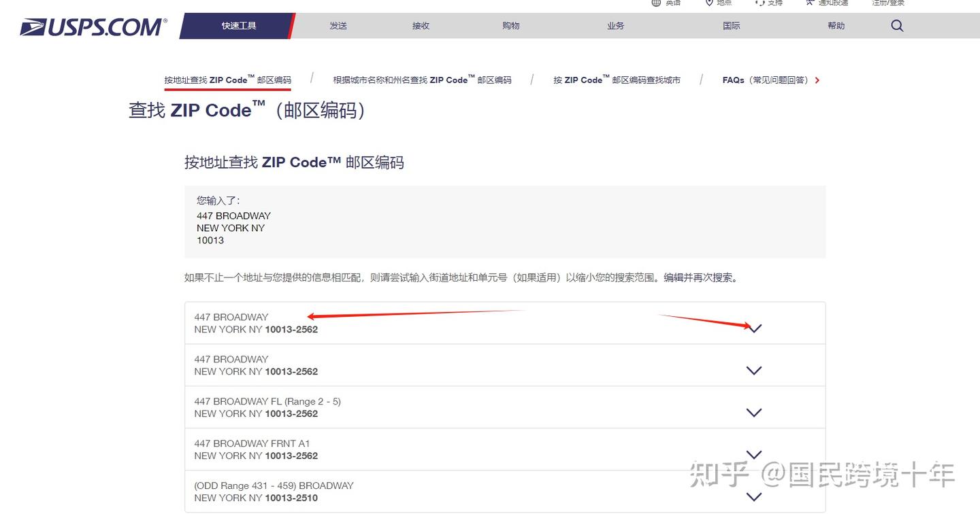Click the 447 BROADWAY FRNT A1 address text
The width and height of the screenshot is (980, 514).
coord(252,443)
